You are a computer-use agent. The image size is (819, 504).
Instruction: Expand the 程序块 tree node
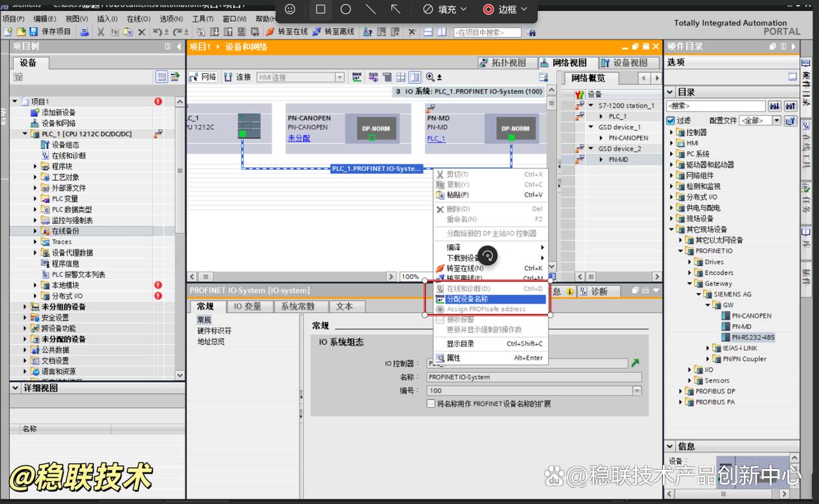coord(36,167)
